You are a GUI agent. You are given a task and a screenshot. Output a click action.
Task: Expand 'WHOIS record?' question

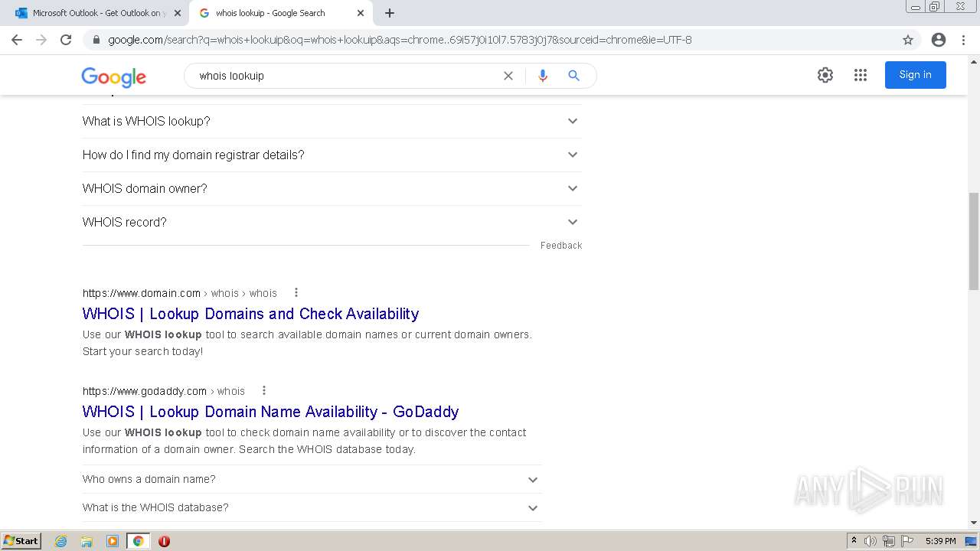pyautogui.click(x=332, y=222)
